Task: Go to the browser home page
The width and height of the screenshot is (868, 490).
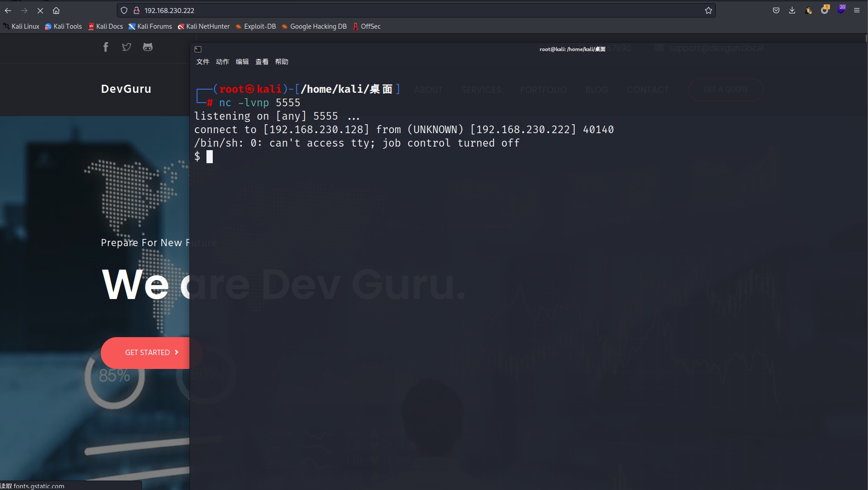Action: [x=56, y=10]
